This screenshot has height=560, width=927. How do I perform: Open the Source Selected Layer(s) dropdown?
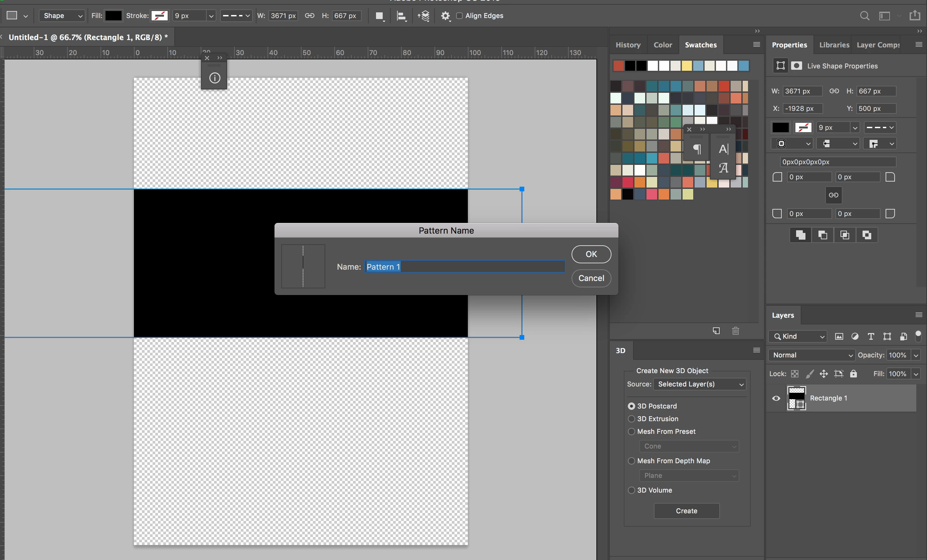click(700, 384)
